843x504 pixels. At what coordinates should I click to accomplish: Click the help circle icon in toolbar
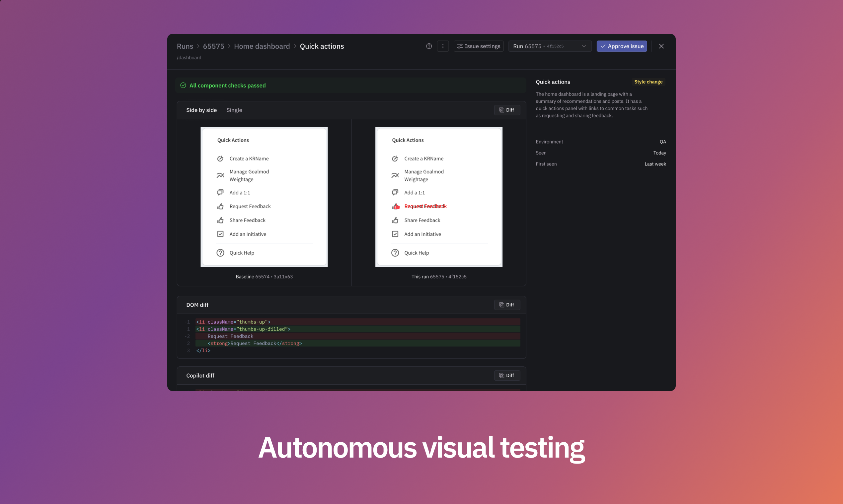pos(429,46)
